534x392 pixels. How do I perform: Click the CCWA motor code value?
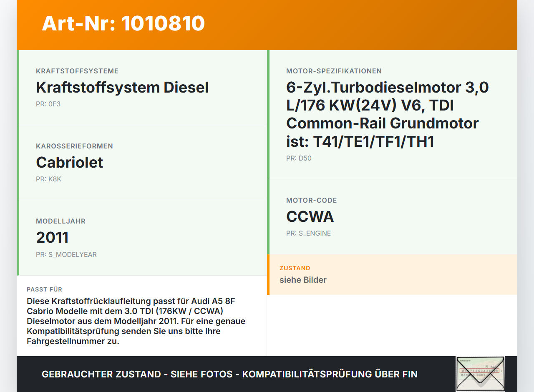click(310, 216)
